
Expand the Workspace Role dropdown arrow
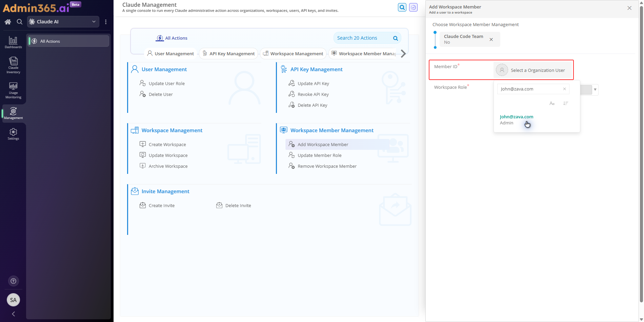click(x=595, y=89)
